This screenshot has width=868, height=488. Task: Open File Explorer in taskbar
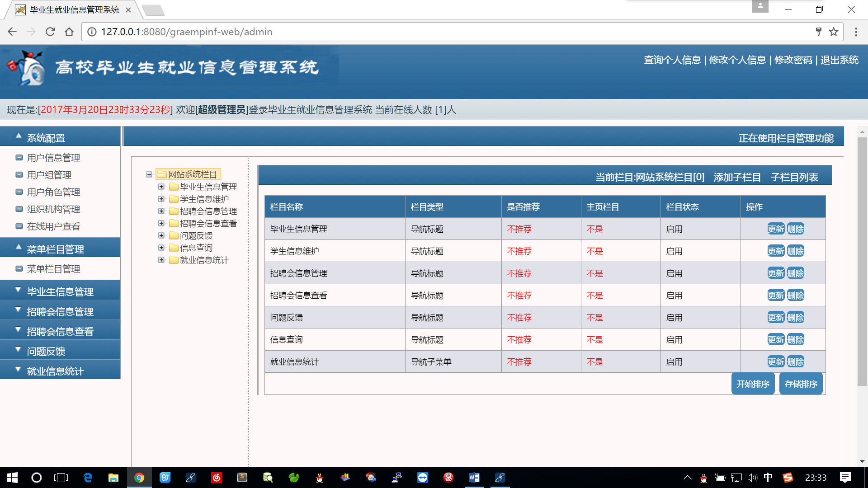[113, 478]
